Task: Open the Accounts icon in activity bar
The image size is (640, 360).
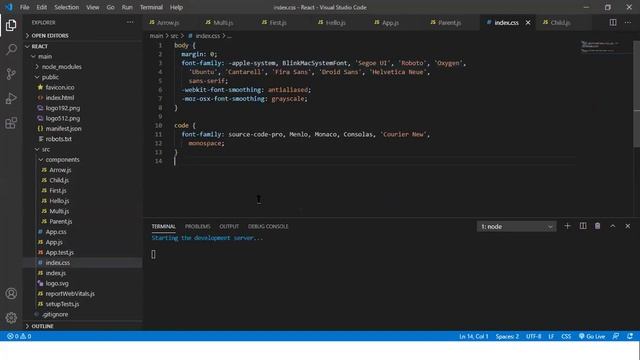Action: 11,293
